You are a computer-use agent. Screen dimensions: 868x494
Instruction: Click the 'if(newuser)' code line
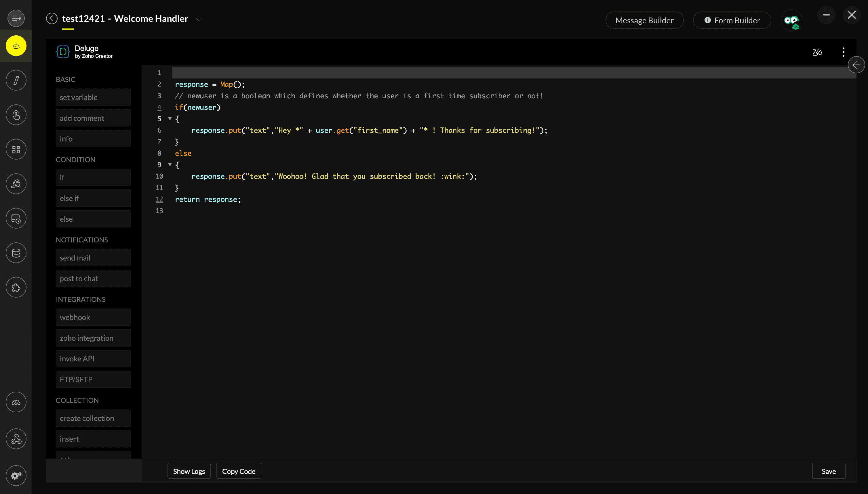pos(198,108)
